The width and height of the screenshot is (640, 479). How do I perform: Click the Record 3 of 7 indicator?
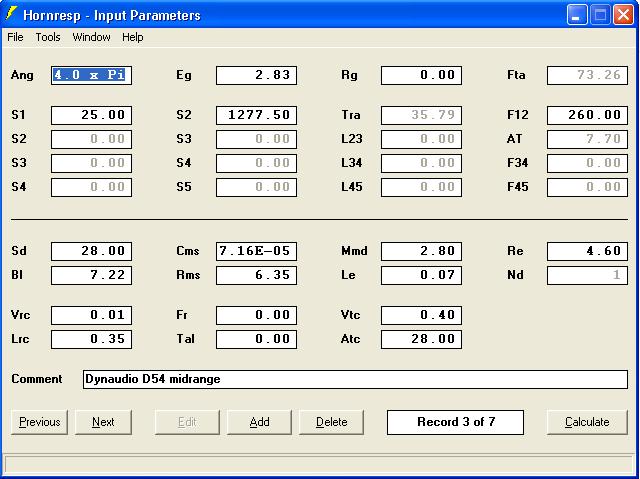pyautogui.click(x=455, y=422)
